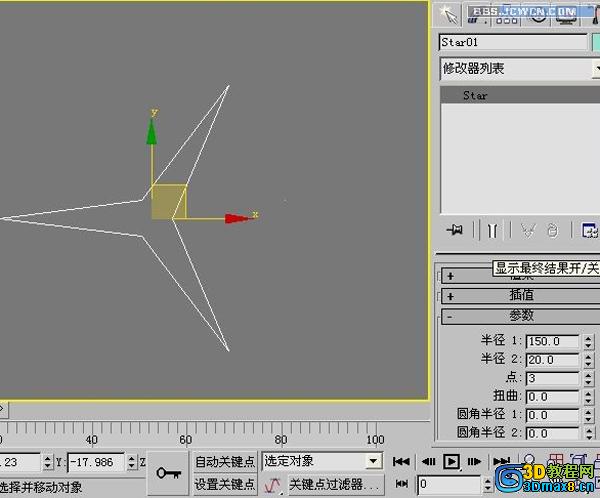600x498 pixels.
Task: Click the 圆角半径 2 spinner arrows
Action: [x=589, y=433]
